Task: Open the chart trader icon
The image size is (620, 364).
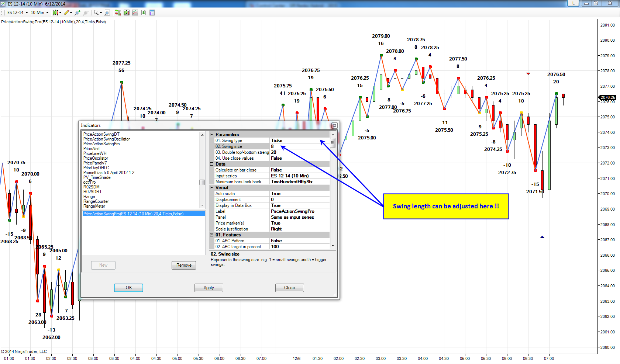Action: (x=118, y=13)
